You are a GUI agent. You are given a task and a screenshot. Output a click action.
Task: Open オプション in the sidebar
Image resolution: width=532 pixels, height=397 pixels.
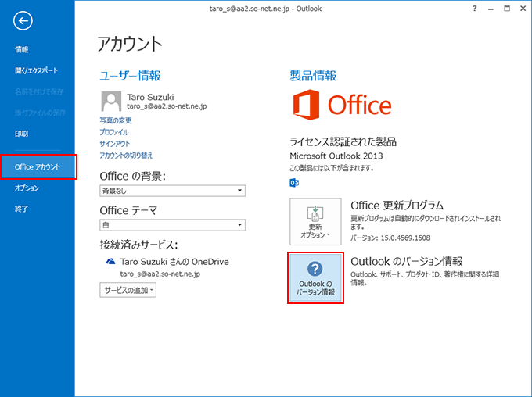pyautogui.click(x=27, y=188)
